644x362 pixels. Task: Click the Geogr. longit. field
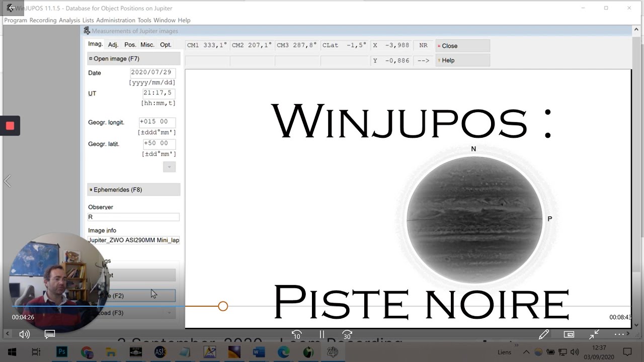pos(156,122)
